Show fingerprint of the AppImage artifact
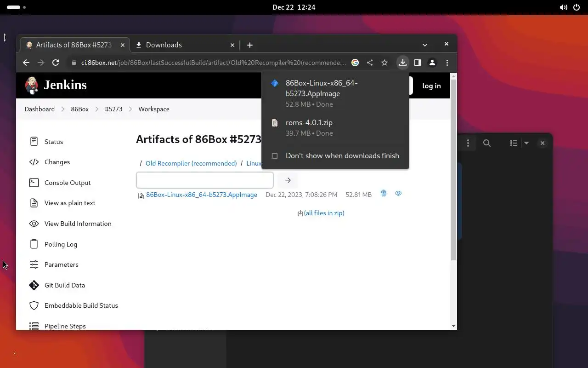The width and height of the screenshot is (588, 368). click(384, 194)
